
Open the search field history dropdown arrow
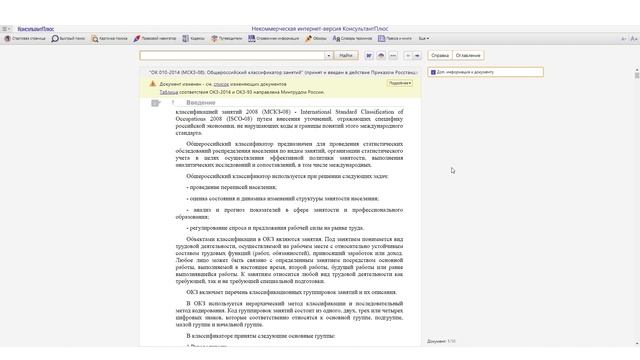pos(329,56)
